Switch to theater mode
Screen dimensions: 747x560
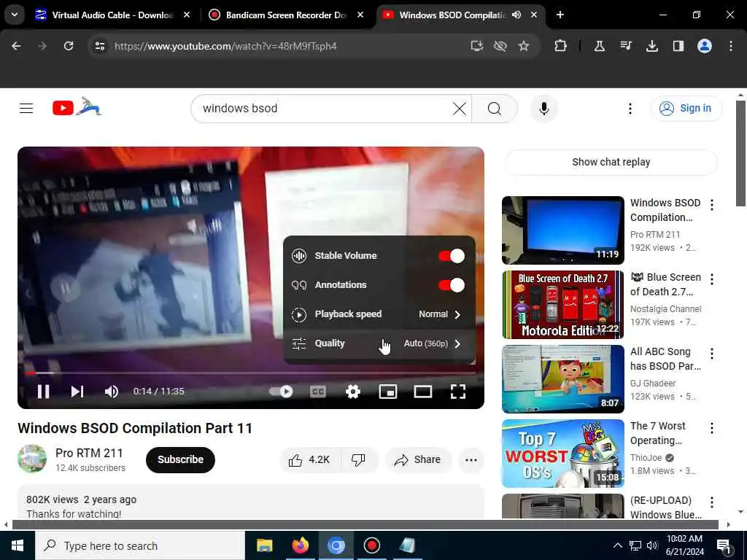point(422,392)
